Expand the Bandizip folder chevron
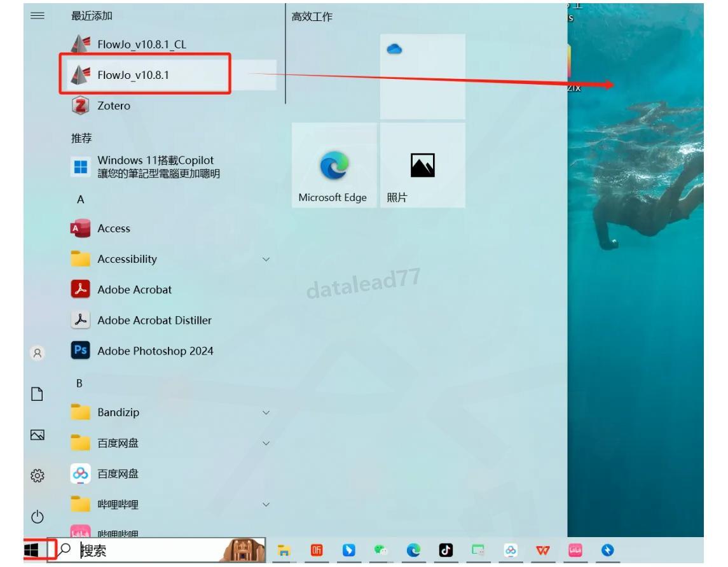Image resolution: width=728 pixels, height=567 pixels. click(x=266, y=412)
